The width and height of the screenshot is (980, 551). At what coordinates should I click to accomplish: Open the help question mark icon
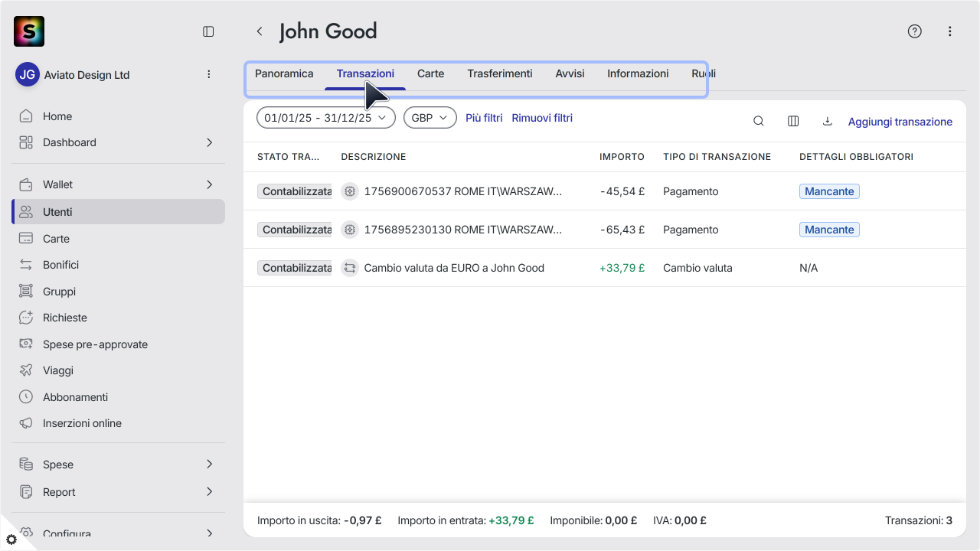coord(914,31)
